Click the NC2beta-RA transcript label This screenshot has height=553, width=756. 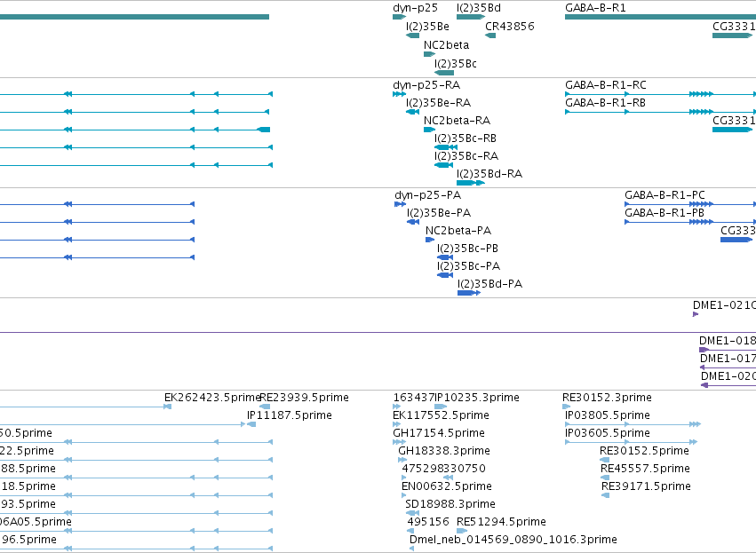pyautogui.click(x=458, y=121)
